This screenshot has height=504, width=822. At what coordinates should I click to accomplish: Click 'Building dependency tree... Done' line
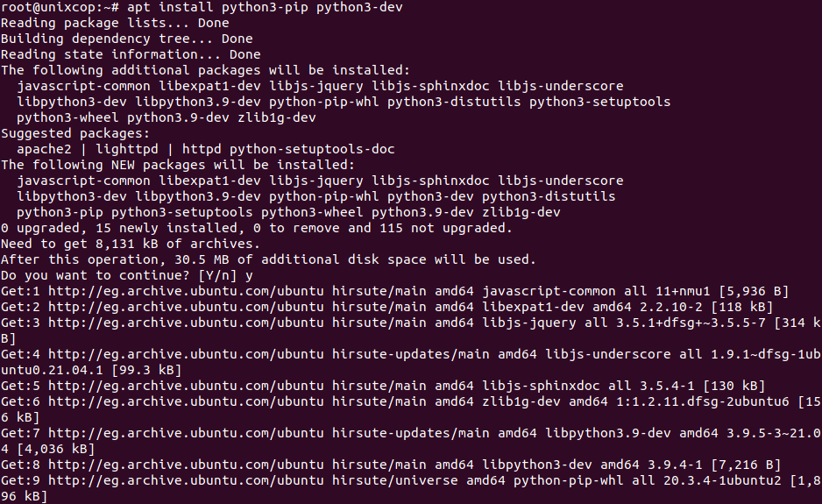tap(127, 39)
